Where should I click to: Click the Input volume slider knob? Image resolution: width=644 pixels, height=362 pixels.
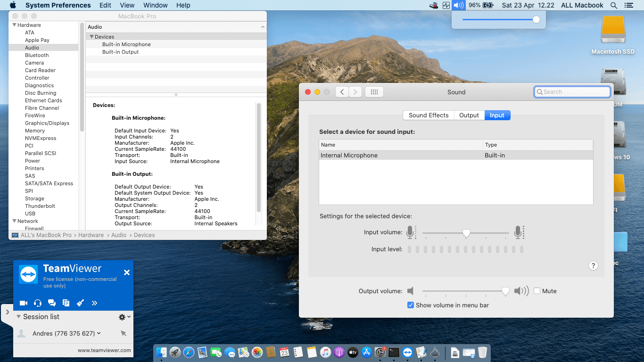point(466,233)
